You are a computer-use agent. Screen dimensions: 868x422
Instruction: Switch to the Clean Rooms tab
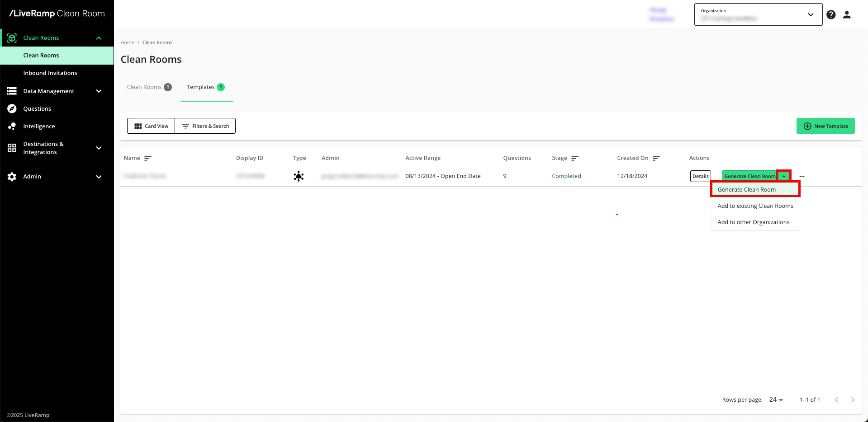(149, 87)
